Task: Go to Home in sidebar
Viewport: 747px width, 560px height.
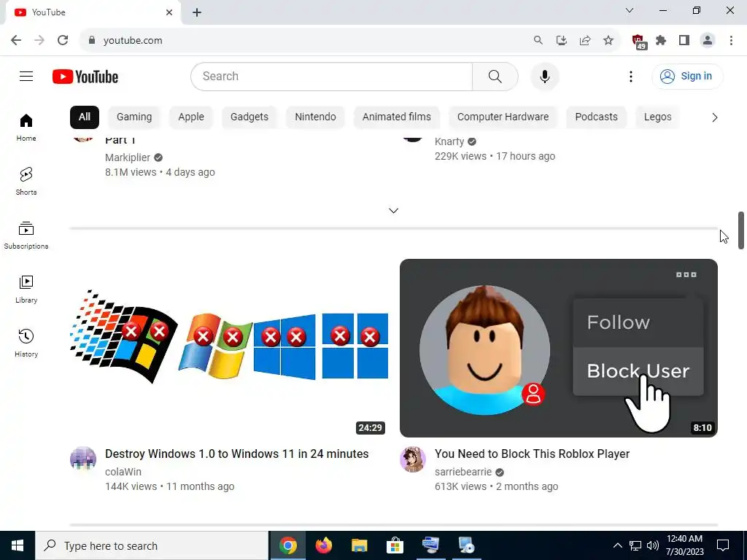Action: click(x=26, y=128)
